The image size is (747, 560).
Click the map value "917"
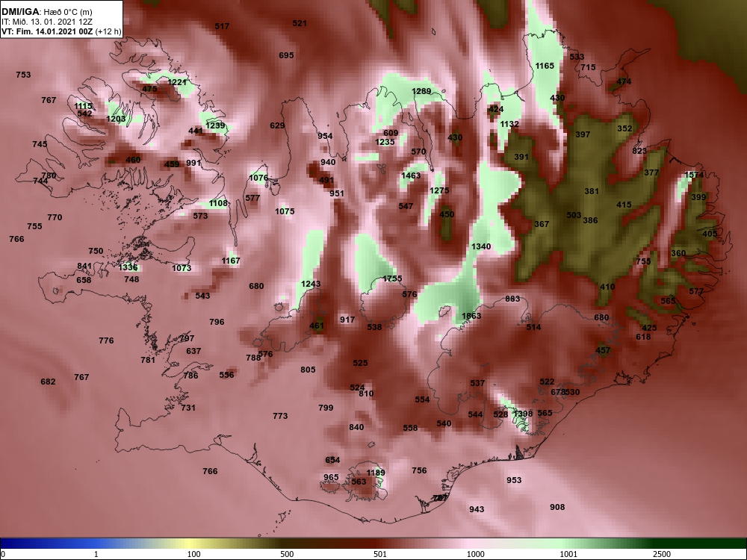coord(347,320)
